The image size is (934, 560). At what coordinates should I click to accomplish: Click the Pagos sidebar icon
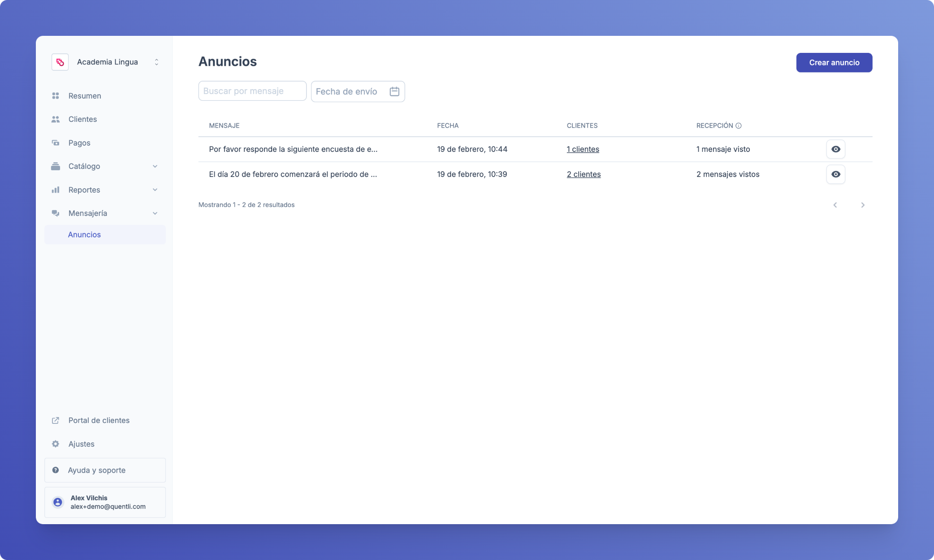(56, 143)
